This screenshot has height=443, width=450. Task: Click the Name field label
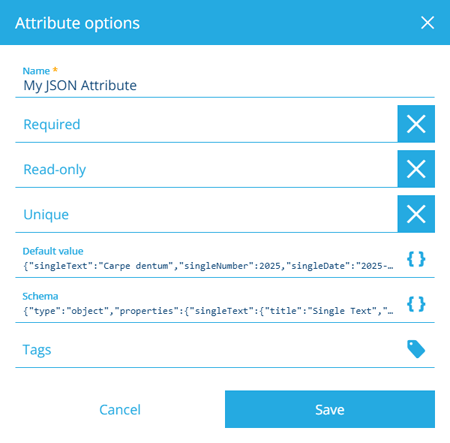36,71
